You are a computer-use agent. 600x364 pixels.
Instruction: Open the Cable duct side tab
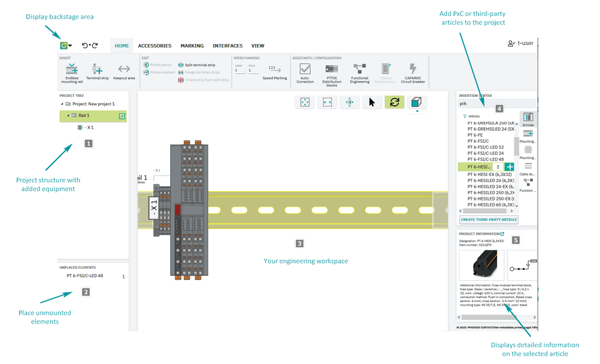click(528, 169)
